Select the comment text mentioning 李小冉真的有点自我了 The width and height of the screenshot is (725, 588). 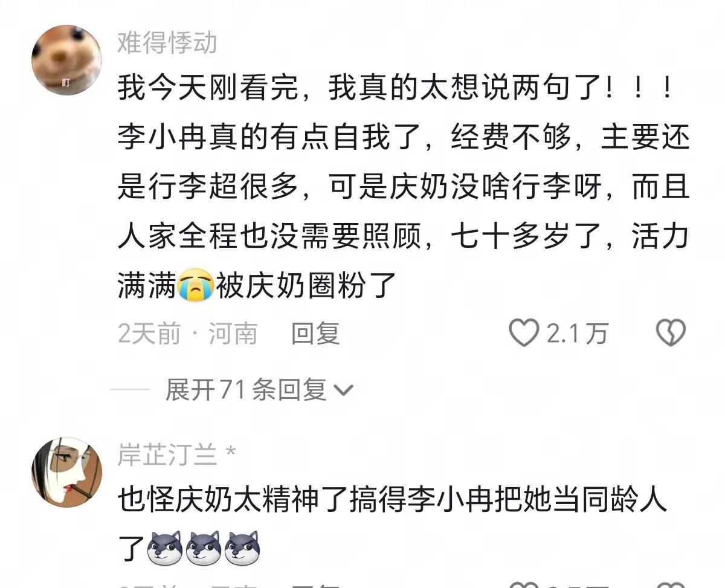tap(403, 187)
